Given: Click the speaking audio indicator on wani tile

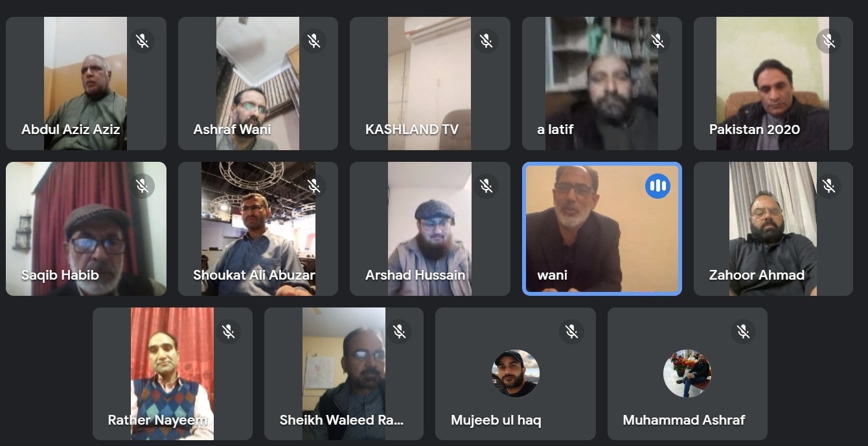Looking at the screenshot, I should click(657, 186).
